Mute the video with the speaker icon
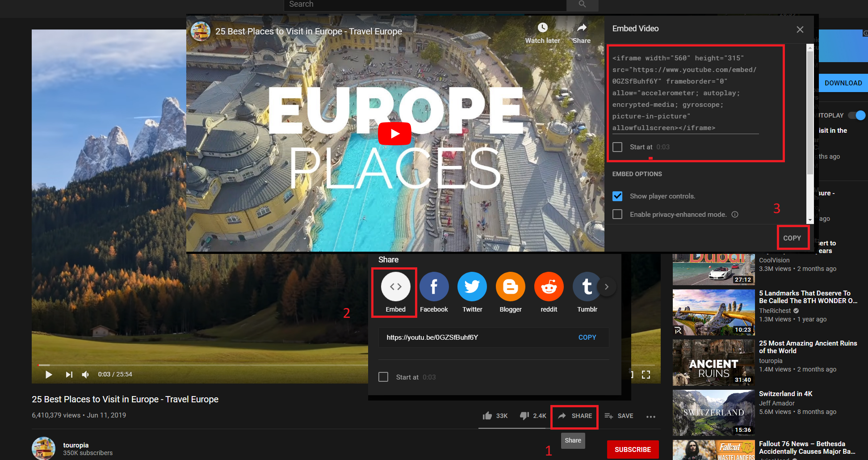The width and height of the screenshot is (868, 460). click(85, 374)
